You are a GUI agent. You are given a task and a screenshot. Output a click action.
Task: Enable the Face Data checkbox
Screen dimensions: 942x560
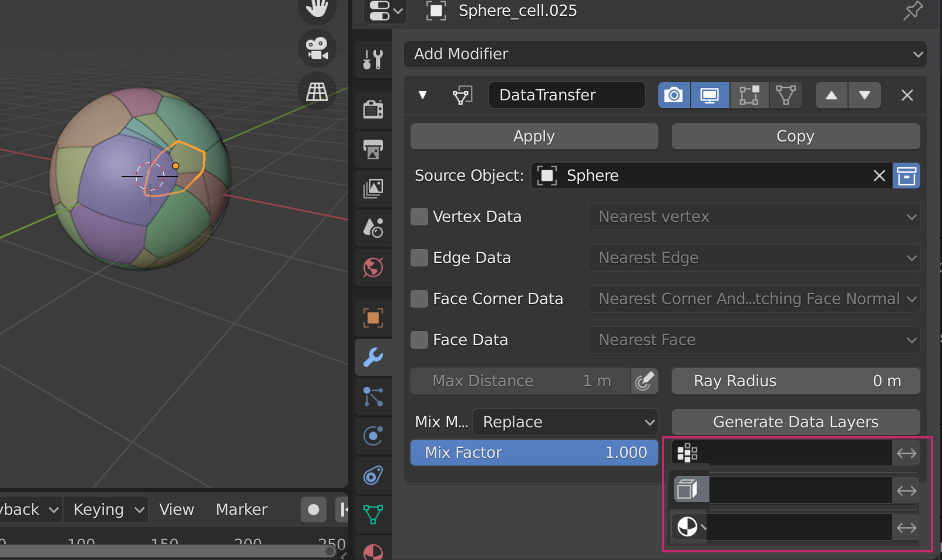(419, 340)
